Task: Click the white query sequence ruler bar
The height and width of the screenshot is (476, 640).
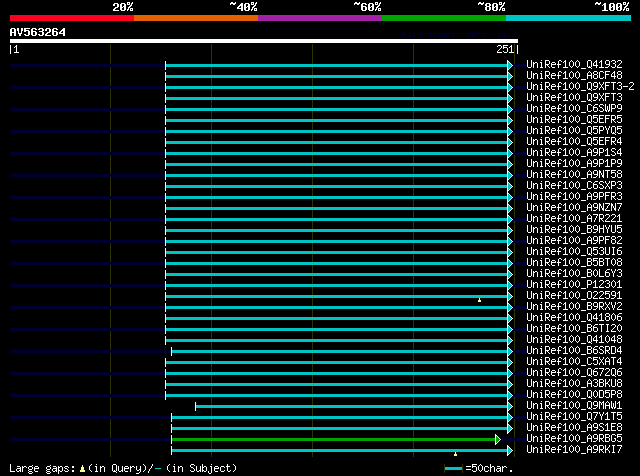Action: 264,41
